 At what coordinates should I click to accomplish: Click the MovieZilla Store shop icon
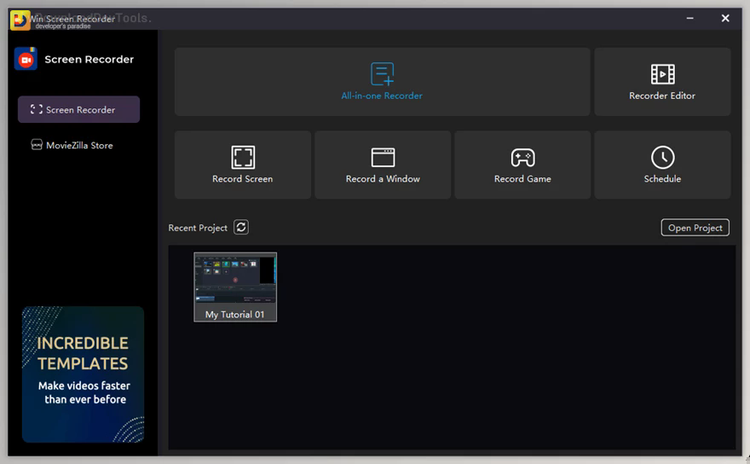36,144
